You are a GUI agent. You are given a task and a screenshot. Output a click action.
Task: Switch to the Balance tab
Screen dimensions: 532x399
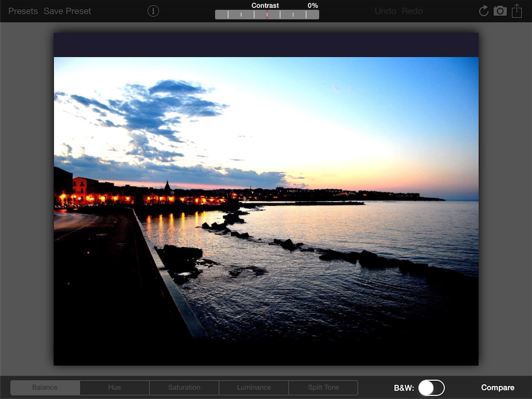point(45,388)
